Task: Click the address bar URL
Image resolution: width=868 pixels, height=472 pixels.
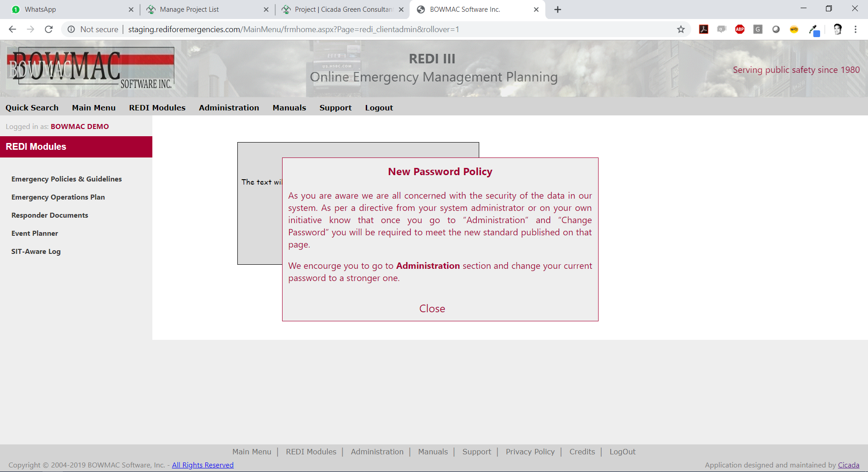Action: 293,29
